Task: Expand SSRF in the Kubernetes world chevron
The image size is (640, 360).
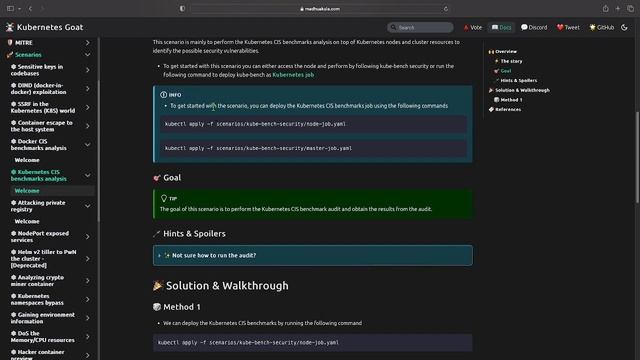Action: [87, 107]
